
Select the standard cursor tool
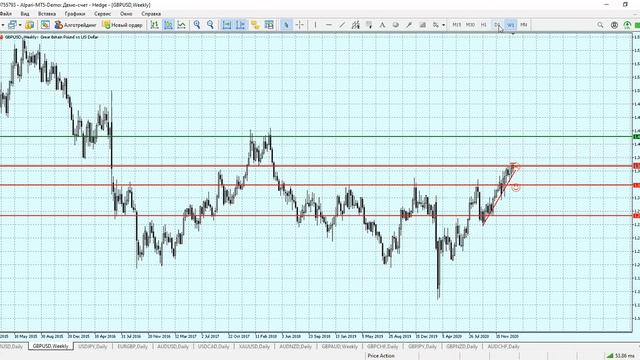(x=286, y=25)
